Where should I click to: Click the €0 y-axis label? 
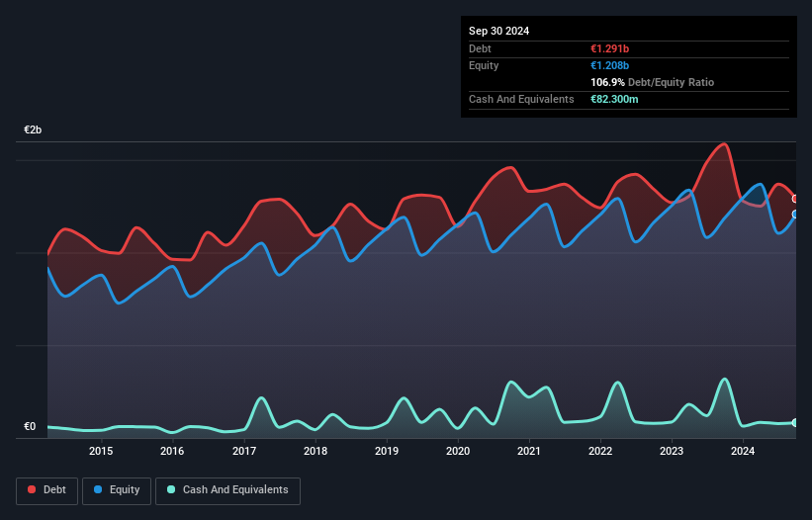click(30, 427)
